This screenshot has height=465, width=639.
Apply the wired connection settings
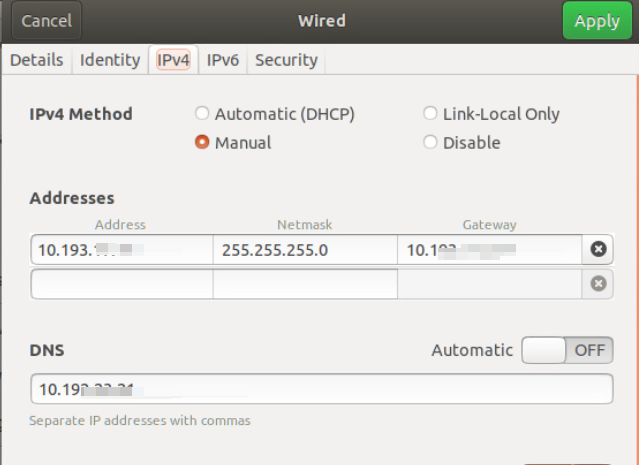point(597,20)
